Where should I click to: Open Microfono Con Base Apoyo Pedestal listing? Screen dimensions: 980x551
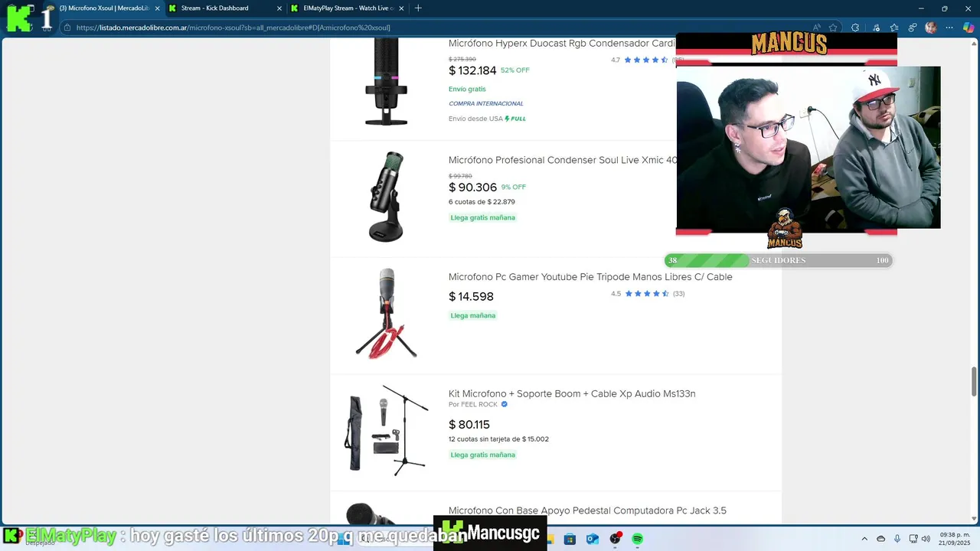587,510
